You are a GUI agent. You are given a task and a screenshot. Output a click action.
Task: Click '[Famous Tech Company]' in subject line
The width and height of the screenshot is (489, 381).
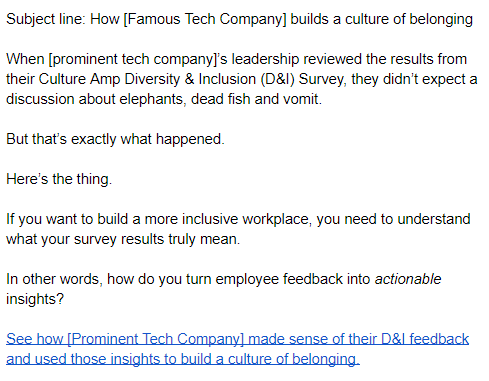[x=205, y=19]
